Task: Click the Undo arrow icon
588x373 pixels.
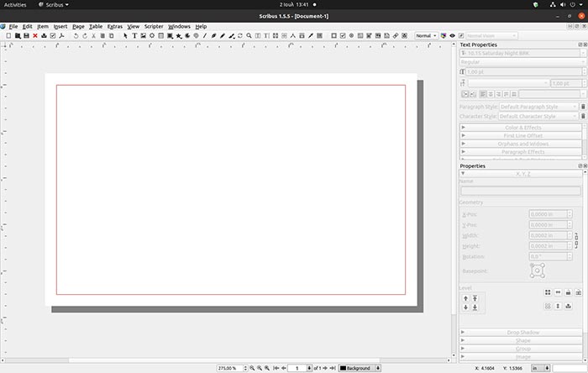Action: [x=76, y=35]
